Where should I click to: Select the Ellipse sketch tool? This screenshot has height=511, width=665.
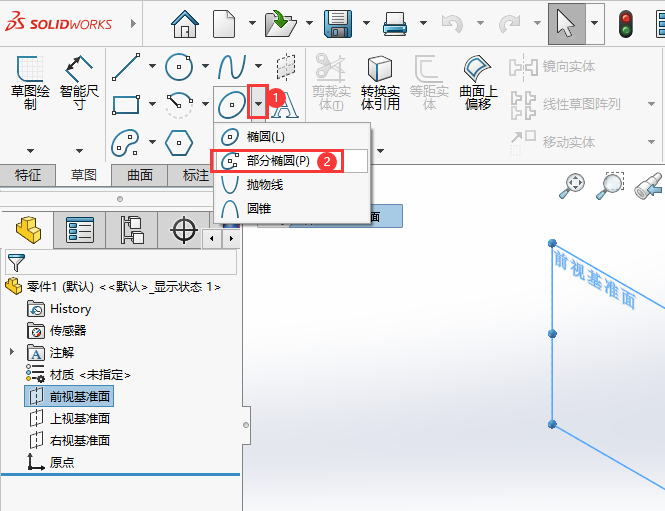[232, 104]
